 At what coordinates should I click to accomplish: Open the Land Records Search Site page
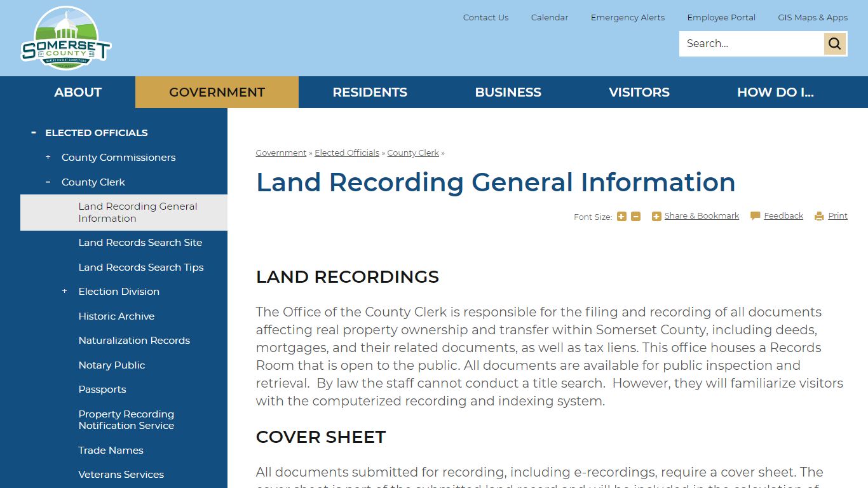pyautogui.click(x=140, y=242)
